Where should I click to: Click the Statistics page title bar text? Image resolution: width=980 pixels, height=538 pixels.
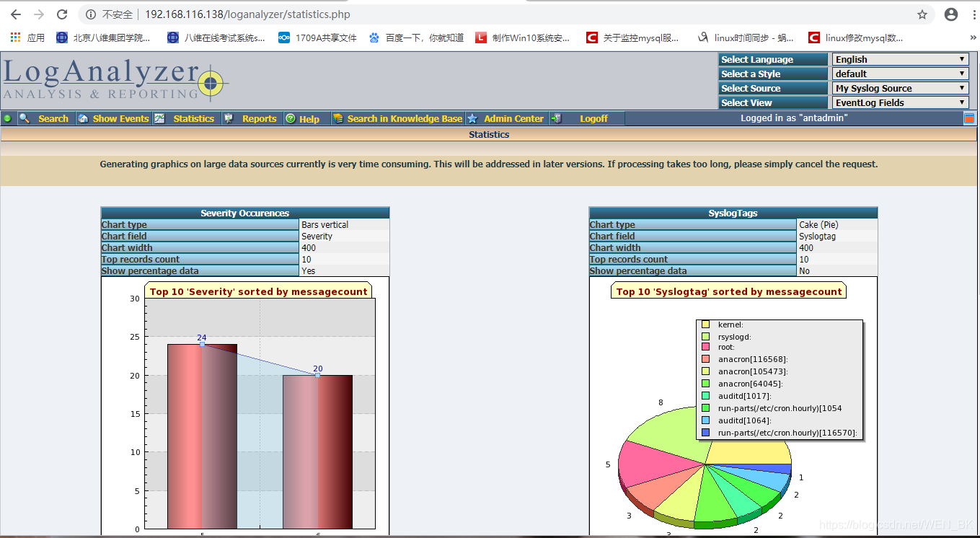click(489, 135)
